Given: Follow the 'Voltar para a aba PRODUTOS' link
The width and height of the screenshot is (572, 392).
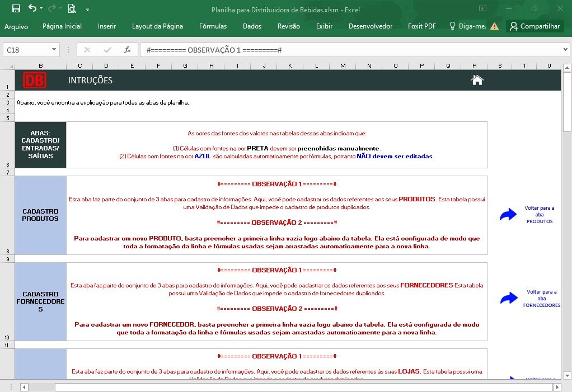Looking at the screenshot, I should (540, 215).
